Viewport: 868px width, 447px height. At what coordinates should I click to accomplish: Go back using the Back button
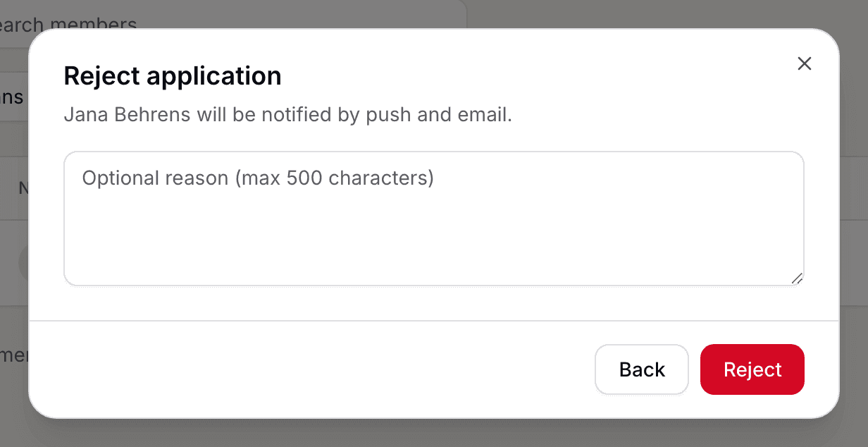pyautogui.click(x=642, y=369)
